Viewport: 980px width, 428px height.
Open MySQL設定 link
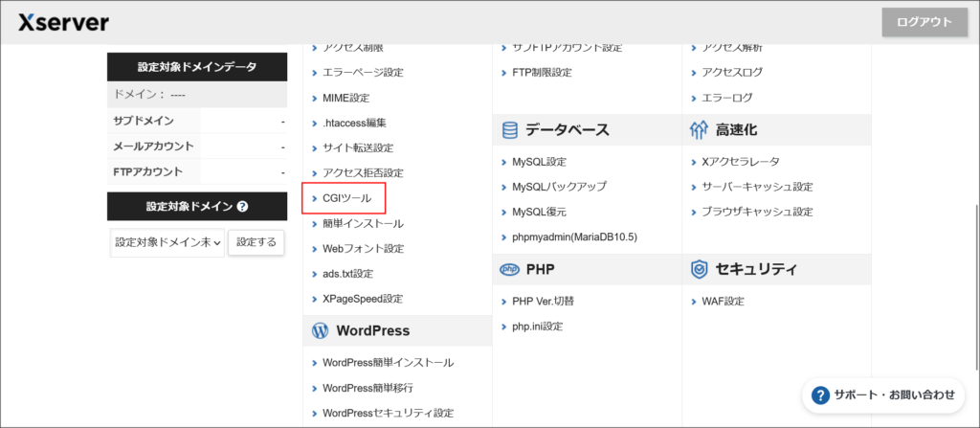[539, 162]
